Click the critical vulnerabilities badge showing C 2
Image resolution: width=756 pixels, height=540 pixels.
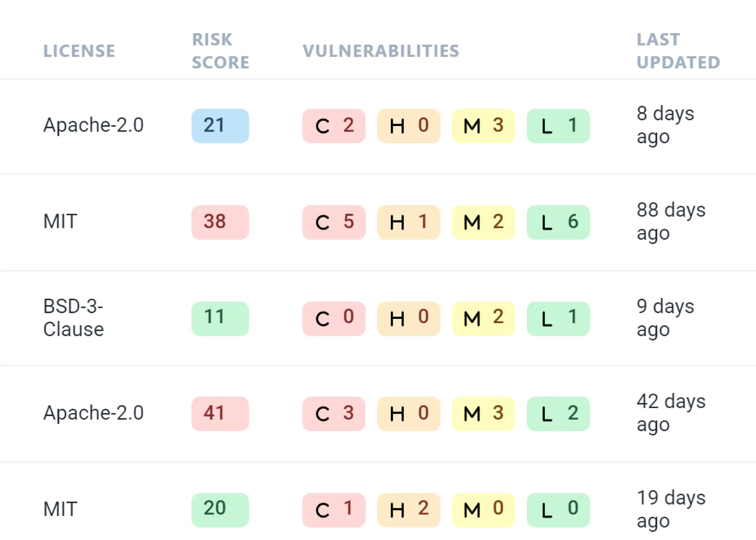334,126
